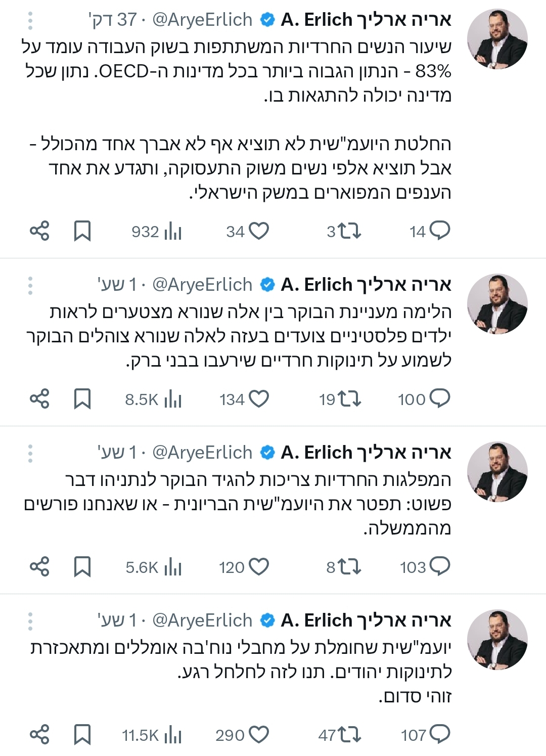This screenshot has width=546, height=756.
Task: Open replies on tweet with 100 comments
Action: coord(439,399)
